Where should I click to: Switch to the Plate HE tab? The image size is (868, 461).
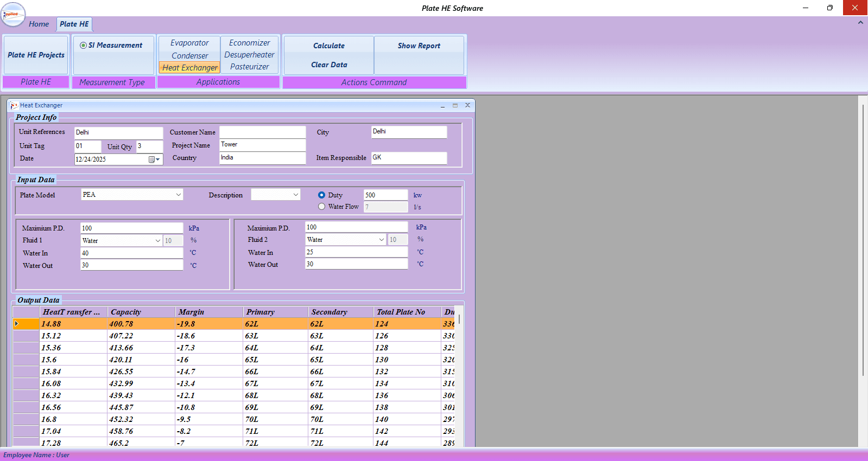coord(74,24)
